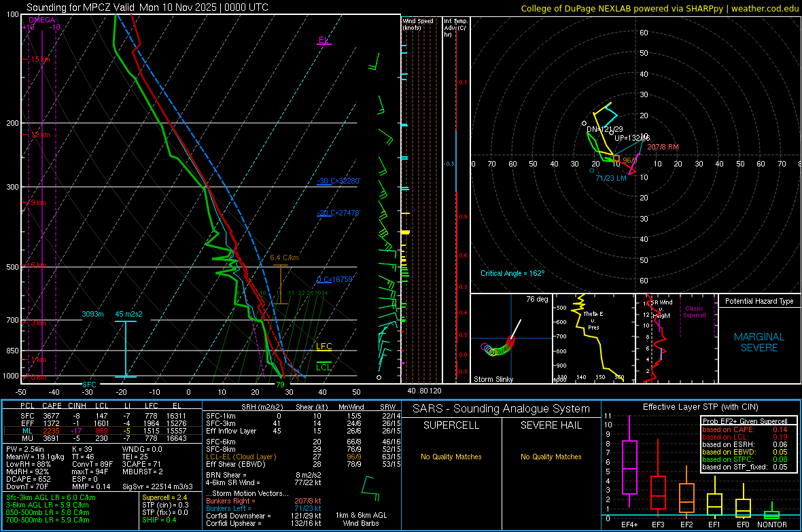Select the based on STPC probability row
This screenshot has width=802, height=532.
tap(745, 459)
